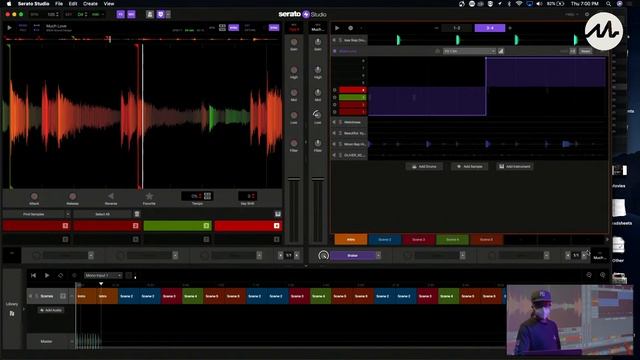Play the song timeline

click(47, 276)
